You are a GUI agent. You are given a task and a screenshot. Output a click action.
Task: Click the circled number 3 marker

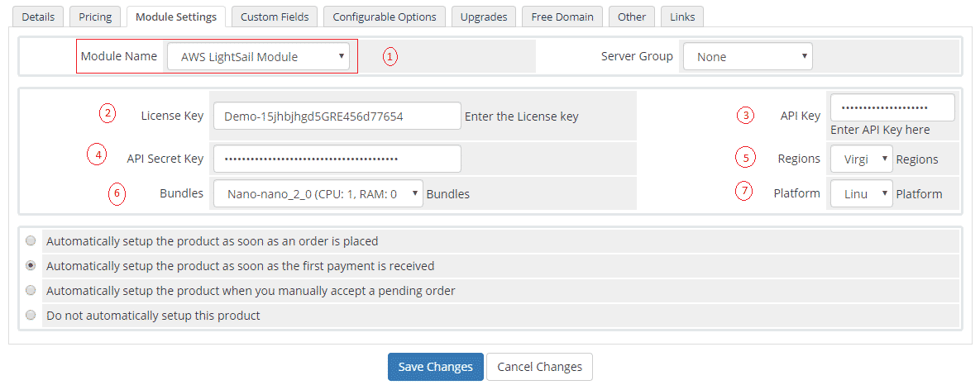pyautogui.click(x=746, y=116)
